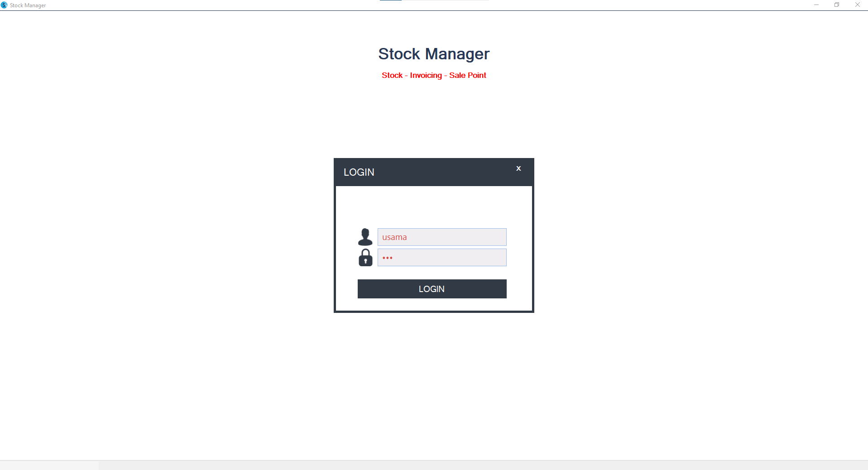Click the Stock Manager main heading
This screenshot has height=470, width=868.
(434, 54)
